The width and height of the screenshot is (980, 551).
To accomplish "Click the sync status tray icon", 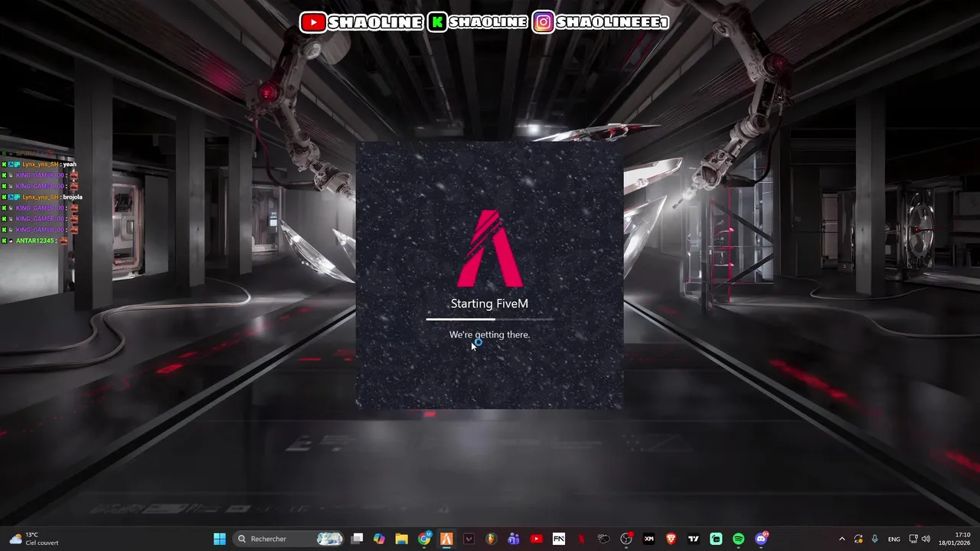I will pos(858,539).
